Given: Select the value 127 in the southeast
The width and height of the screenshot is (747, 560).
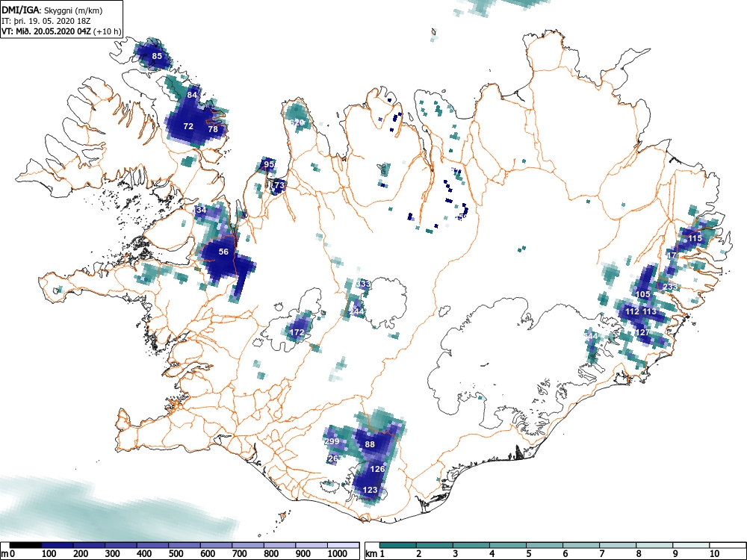Looking at the screenshot, I should coord(642,332).
